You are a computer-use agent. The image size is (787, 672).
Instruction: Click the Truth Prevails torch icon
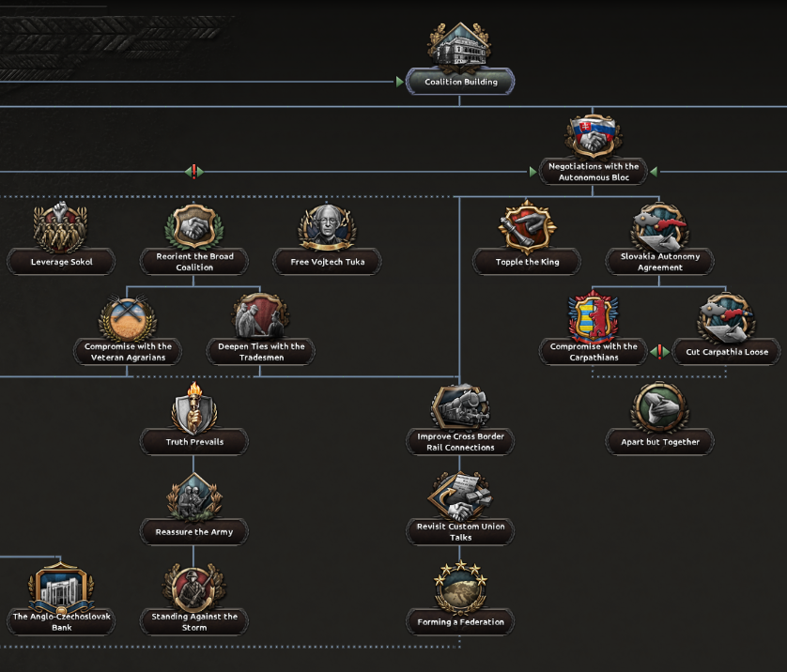tap(194, 407)
